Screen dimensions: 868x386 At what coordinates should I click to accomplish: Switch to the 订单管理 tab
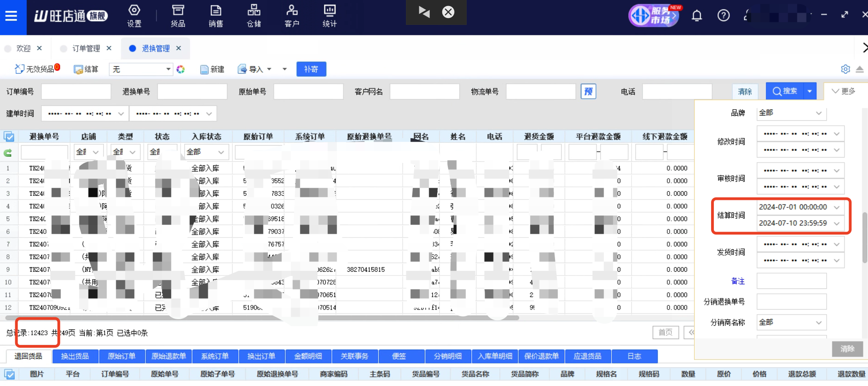86,48
